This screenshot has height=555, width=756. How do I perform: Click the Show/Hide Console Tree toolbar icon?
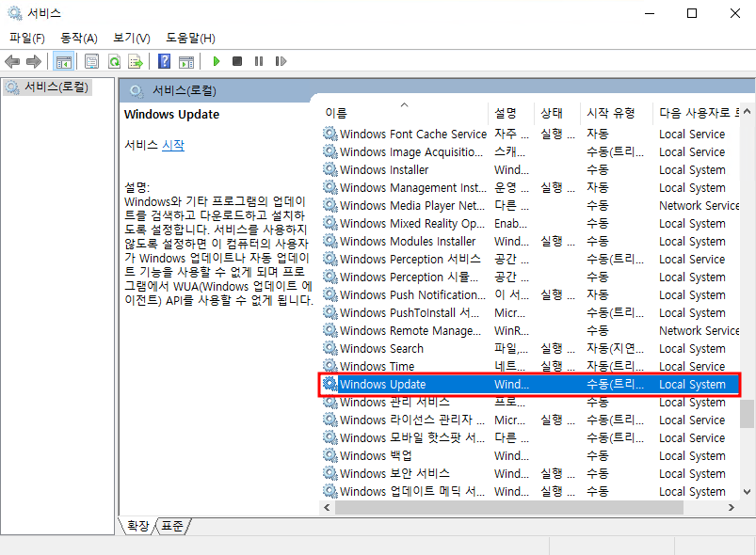64,61
